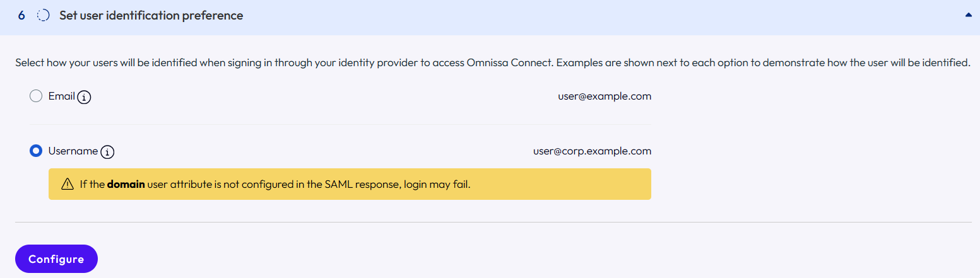
Task: Click the 'Email' option label text
Action: pyautogui.click(x=62, y=96)
